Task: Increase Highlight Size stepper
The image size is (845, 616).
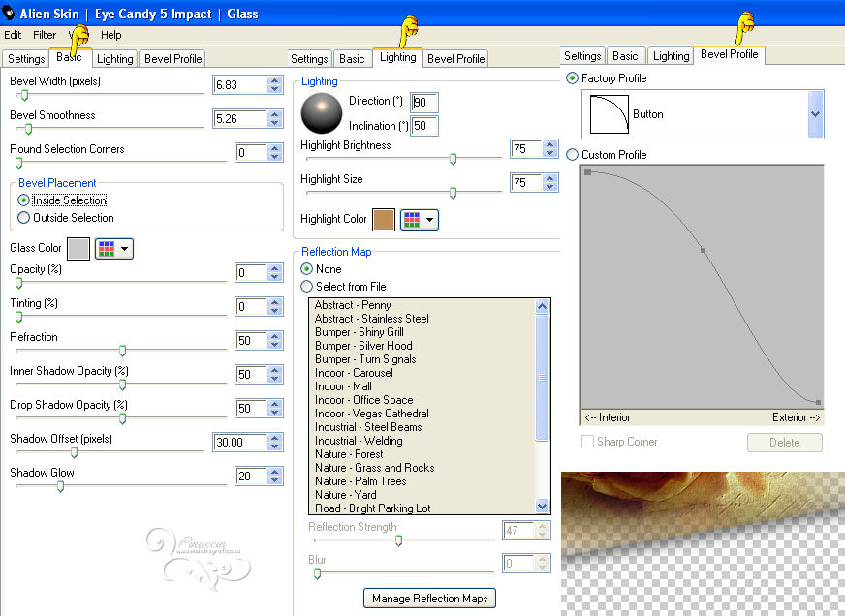Action: [x=549, y=178]
